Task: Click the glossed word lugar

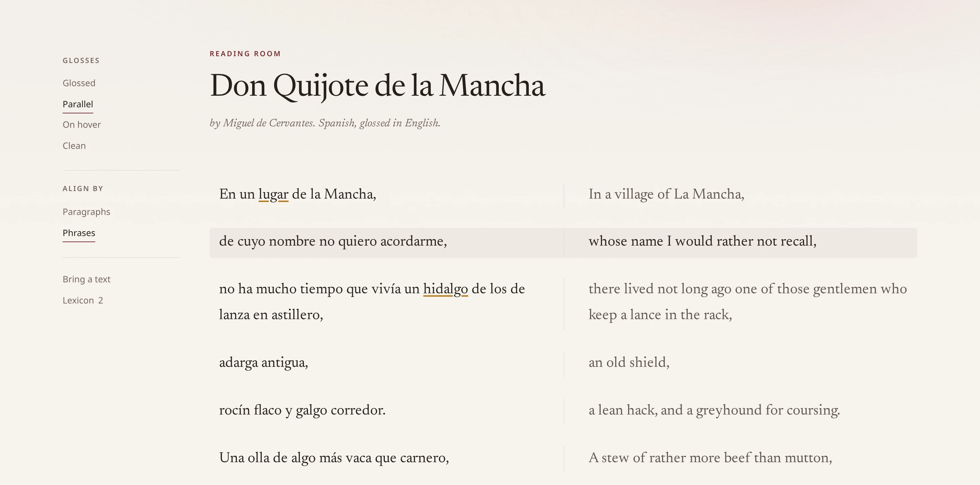Action: (x=273, y=194)
